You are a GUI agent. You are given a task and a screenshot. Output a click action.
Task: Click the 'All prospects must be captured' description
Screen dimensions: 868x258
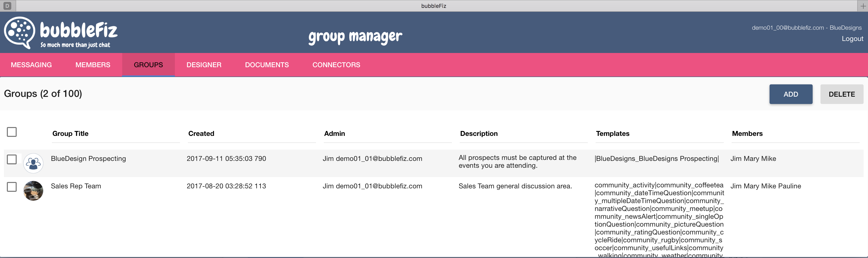(x=518, y=162)
